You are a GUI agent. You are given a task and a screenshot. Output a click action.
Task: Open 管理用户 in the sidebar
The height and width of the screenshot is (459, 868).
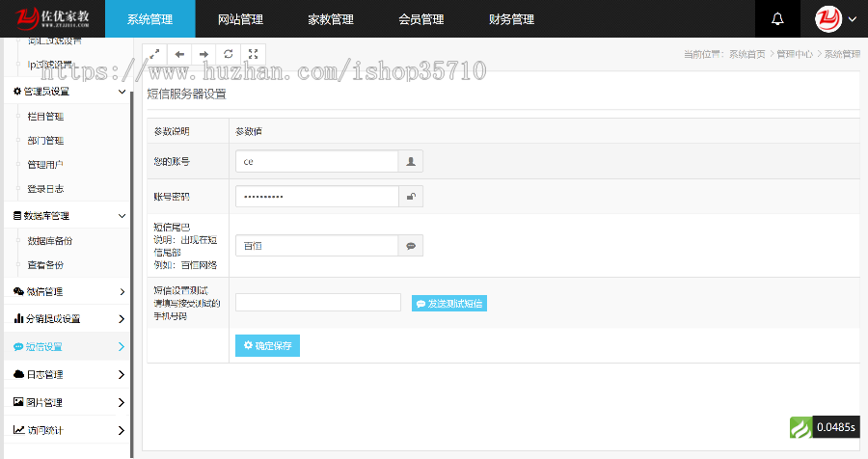45,165
